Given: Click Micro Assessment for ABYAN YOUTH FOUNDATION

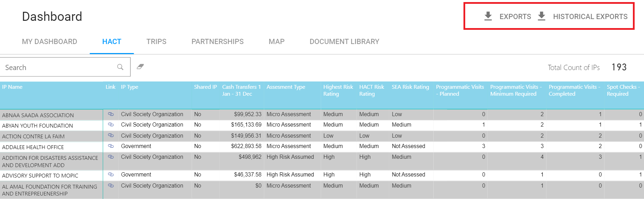Looking at the screenshot, I should 288,124.
